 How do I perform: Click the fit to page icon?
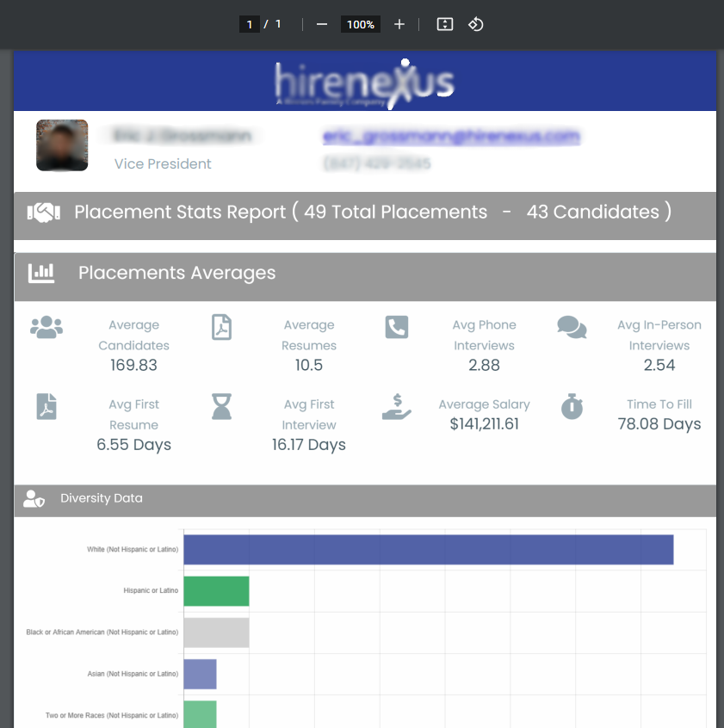(x=445, y=24)
